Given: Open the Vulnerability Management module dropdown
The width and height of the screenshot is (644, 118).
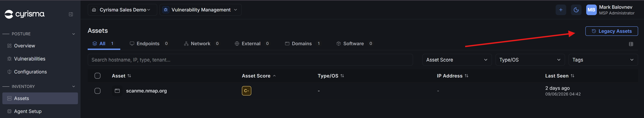Looking at the screenshot, I should (201, 10).
